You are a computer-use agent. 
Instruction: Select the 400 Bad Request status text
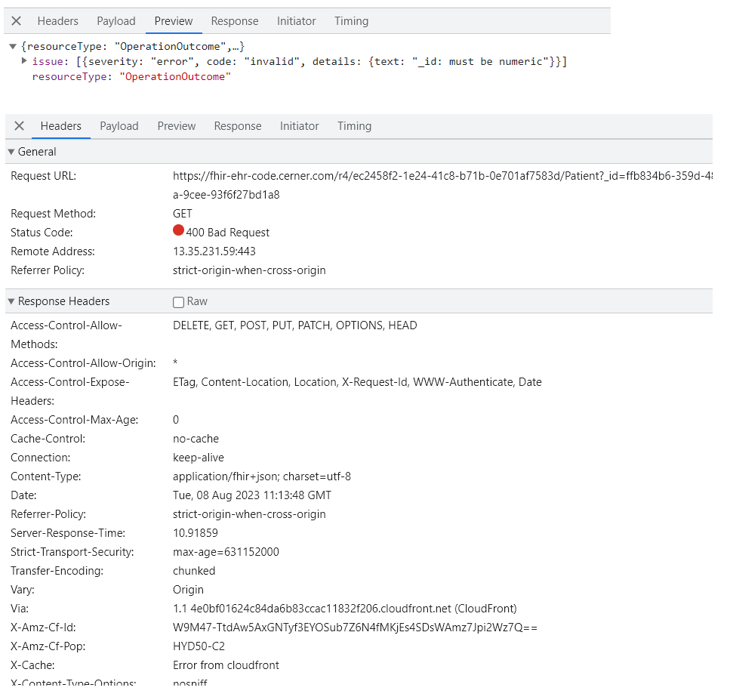(226, 232)
